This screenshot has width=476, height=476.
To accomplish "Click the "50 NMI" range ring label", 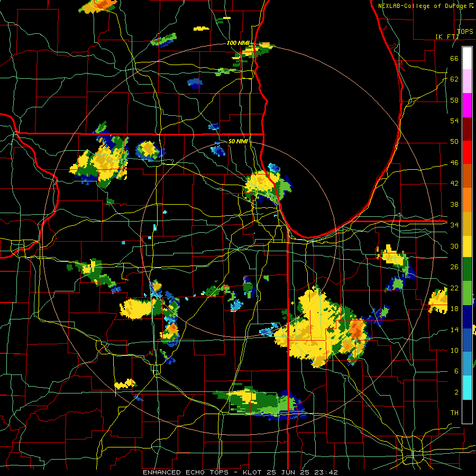I will (238, 141).
